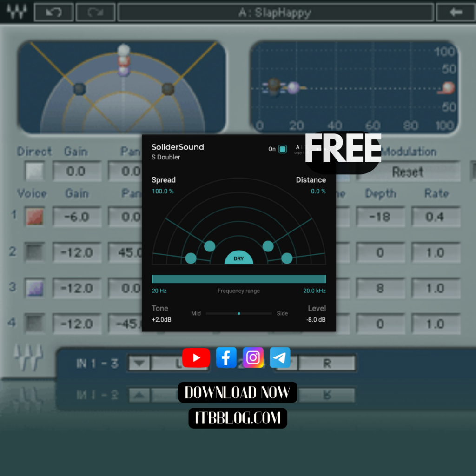Viewport: 476px width, 476px height.
Task: Click the Undo arrow icon
Action: (x=53, y=12)
